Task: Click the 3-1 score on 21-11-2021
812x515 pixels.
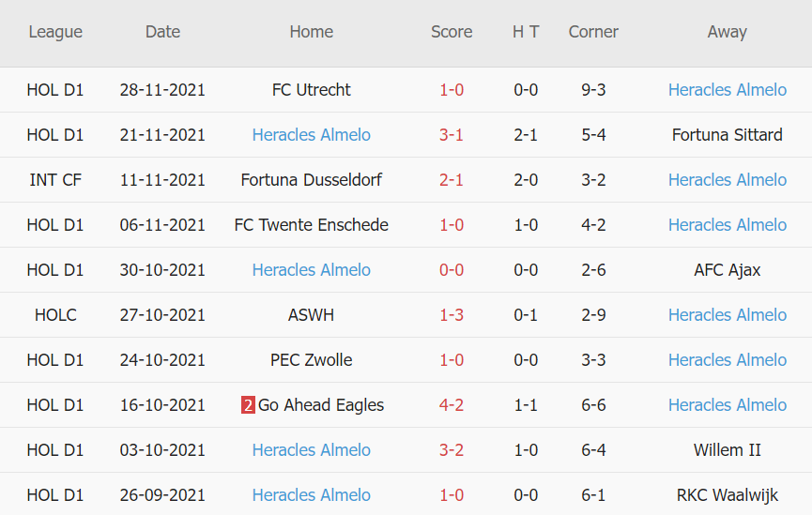Action: (x=452, y=135)
